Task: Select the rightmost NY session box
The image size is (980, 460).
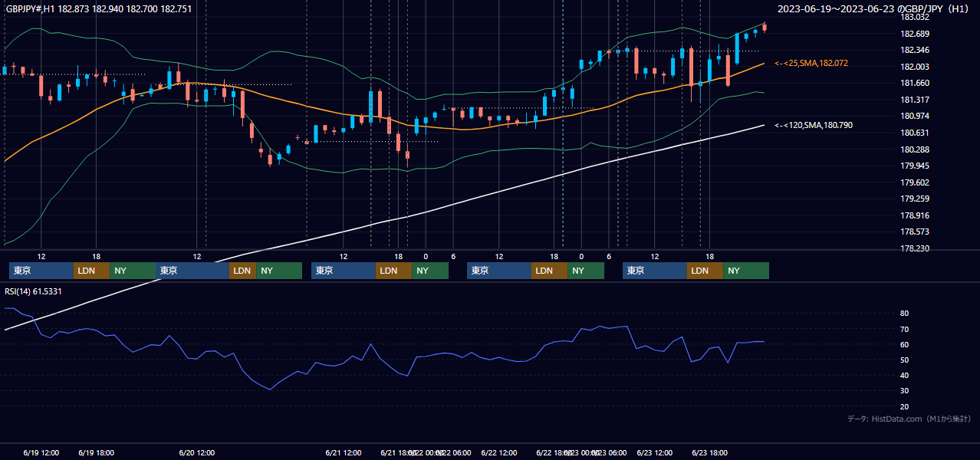Action: pos(746,271)
